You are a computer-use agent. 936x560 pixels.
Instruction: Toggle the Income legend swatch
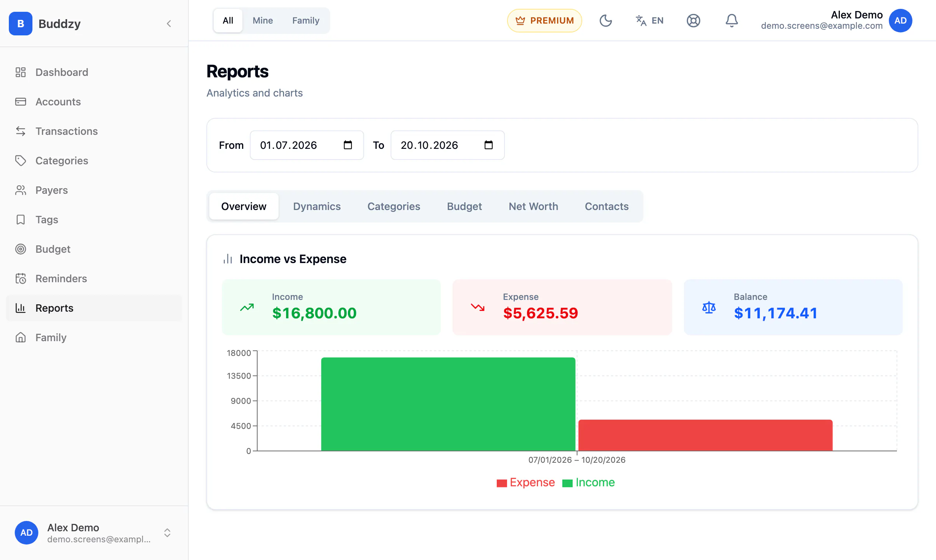(567, 483)
